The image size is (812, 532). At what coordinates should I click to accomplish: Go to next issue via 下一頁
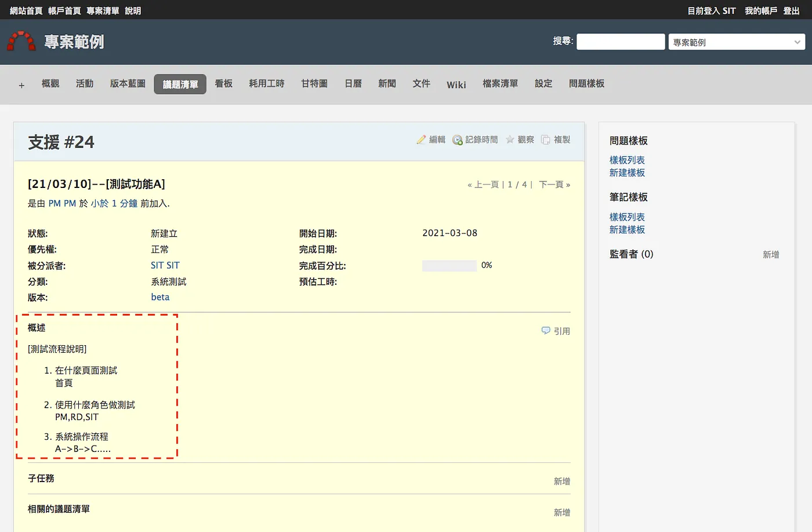coord(554,184)
